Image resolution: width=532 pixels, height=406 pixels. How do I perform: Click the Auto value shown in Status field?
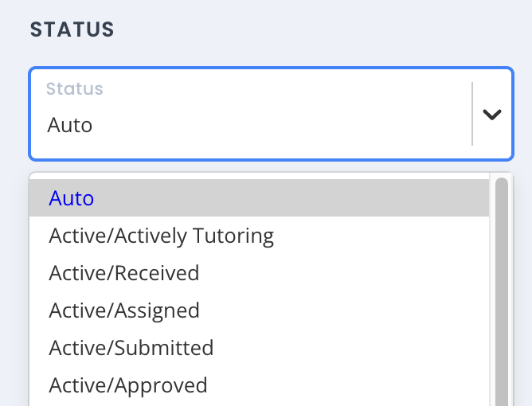click(70, 125)
